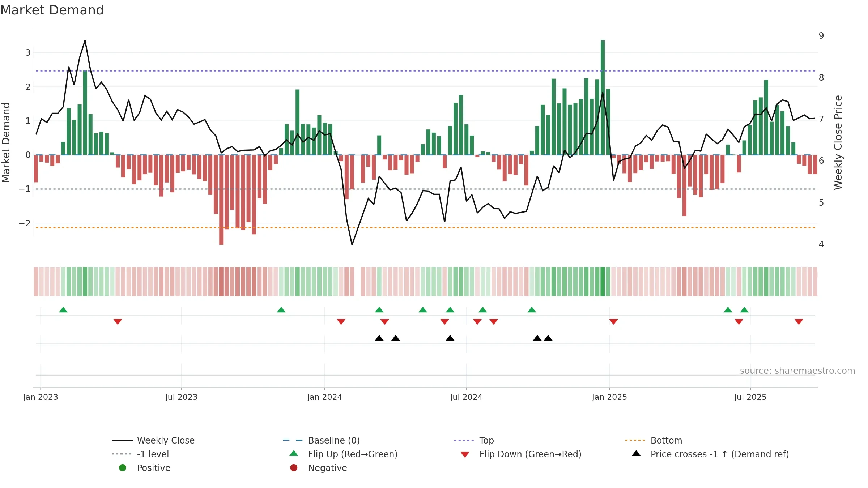
Task: Click the Baseline (0) legend entry
Action: (x=321, y=440)
